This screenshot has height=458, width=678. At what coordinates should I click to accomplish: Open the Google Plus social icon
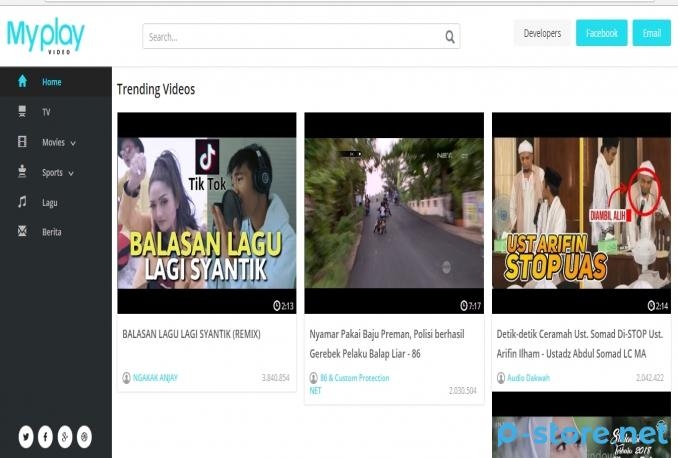(x=65, y=436)
